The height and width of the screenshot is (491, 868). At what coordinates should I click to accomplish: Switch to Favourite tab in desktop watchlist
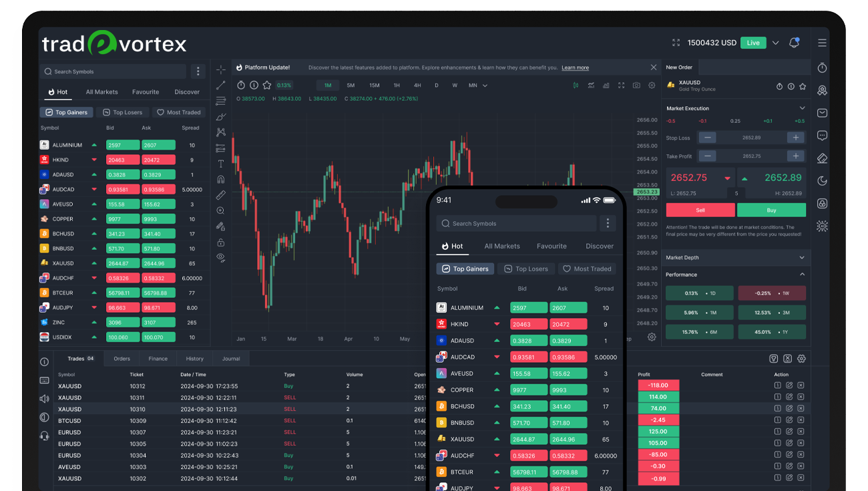[x=146, y=92]
